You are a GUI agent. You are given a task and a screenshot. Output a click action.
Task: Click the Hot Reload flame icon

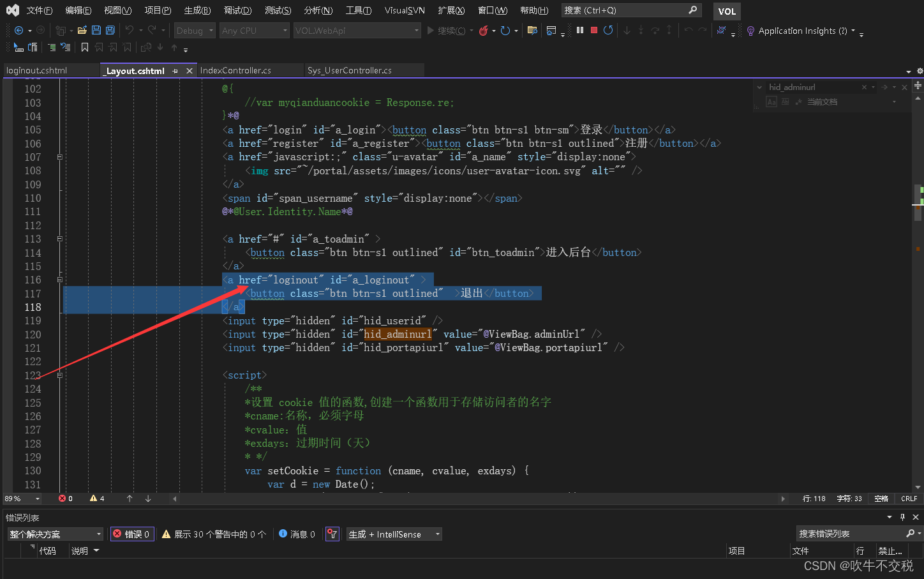(484, 31)
